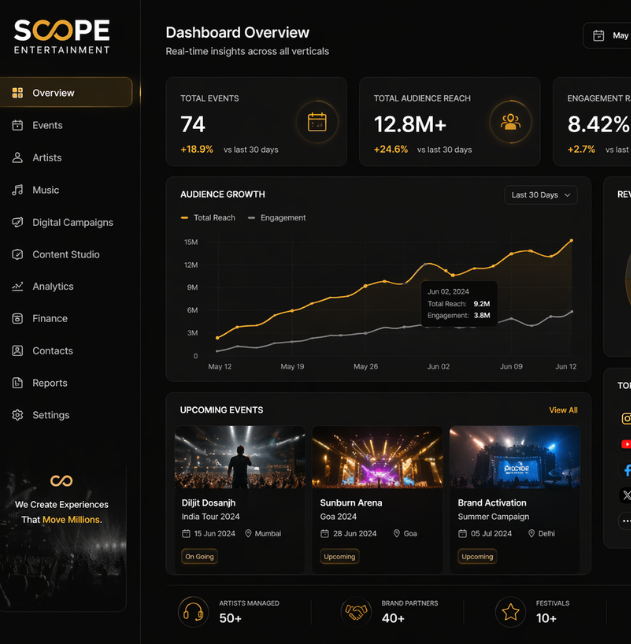Click the Content Studio icon

tap(17, 254)
